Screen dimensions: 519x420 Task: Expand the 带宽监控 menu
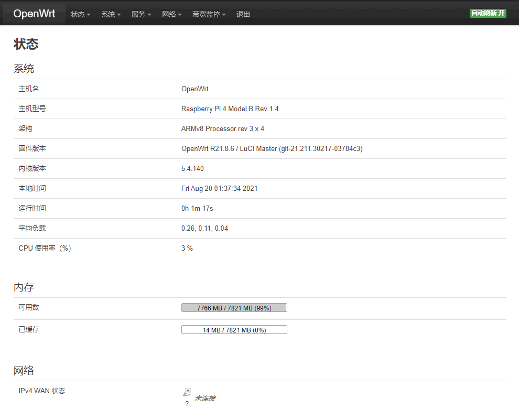tap(209, 14)
